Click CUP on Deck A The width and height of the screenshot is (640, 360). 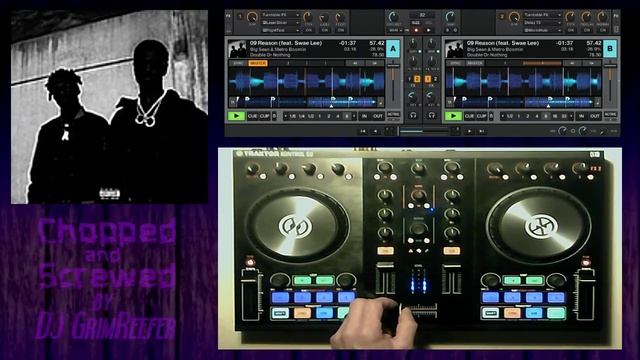(x=264, y=116)
